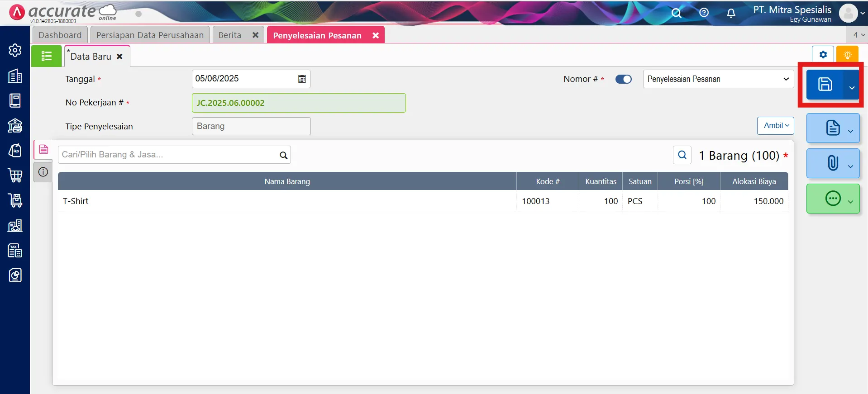Open the cash and bank module icon
Image resolution: width=868 pixels, height=394 pixels.
tap(15, 125)
